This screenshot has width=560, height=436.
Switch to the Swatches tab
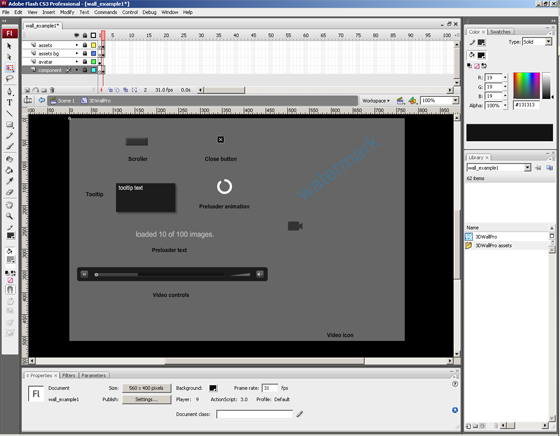(500, 32)
